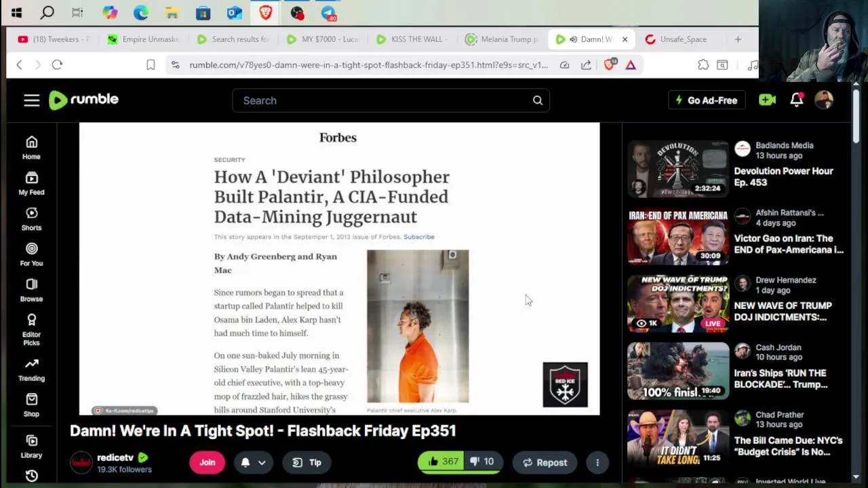Open browser extensions puzzle icon
Screen dimensions: 868x488
[703, 64]
